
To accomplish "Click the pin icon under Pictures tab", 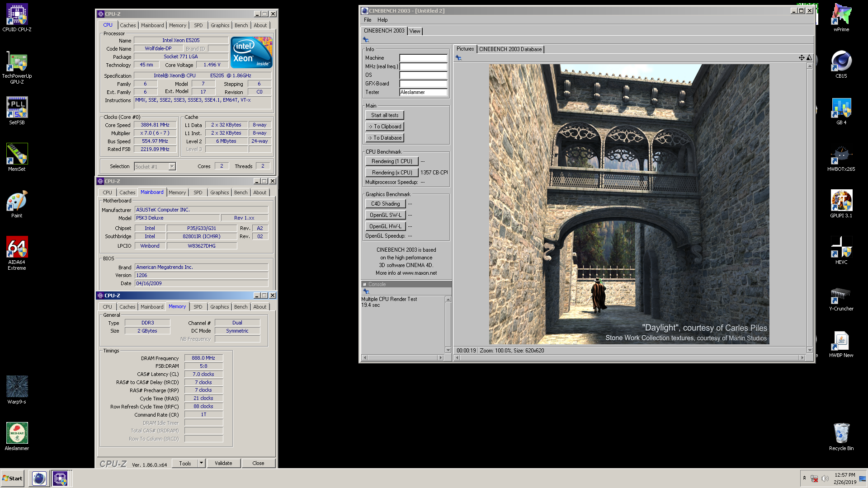I will (458, 58).
